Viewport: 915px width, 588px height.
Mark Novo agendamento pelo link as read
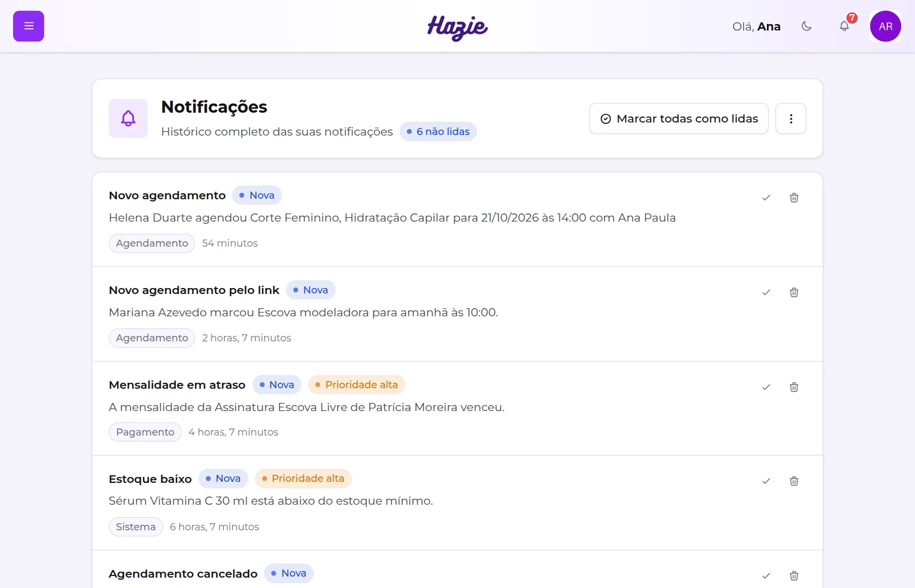(x=766, y=292)
